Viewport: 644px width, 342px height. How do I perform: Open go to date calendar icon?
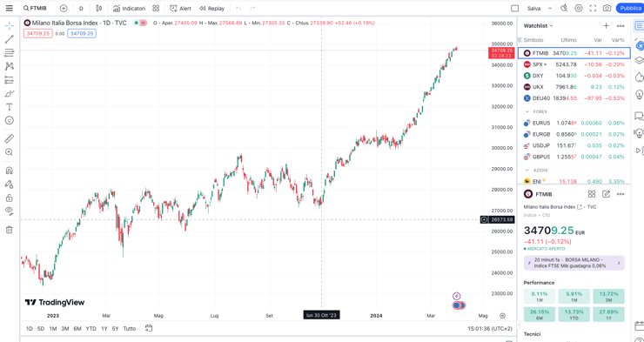pyautogui.click(x=149, y=328)
